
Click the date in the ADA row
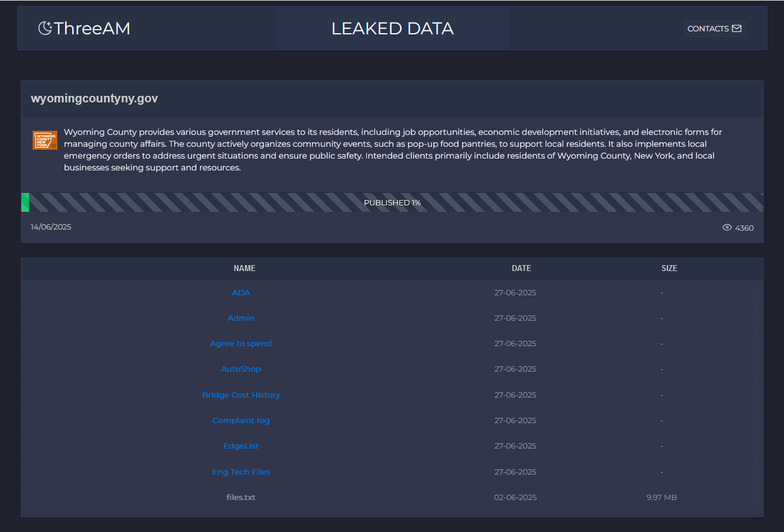coord(515,292)
